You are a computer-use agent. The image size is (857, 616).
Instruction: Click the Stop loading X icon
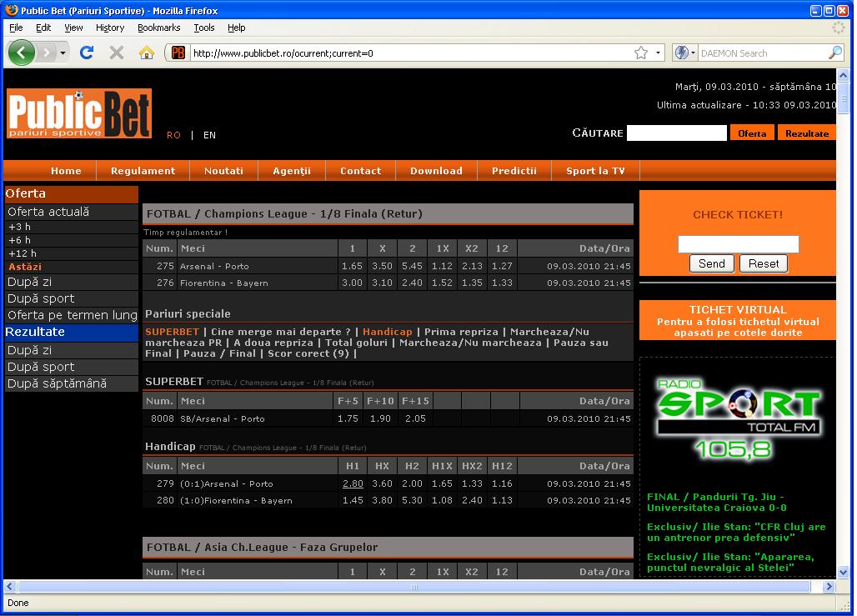[x=116, y=53]
